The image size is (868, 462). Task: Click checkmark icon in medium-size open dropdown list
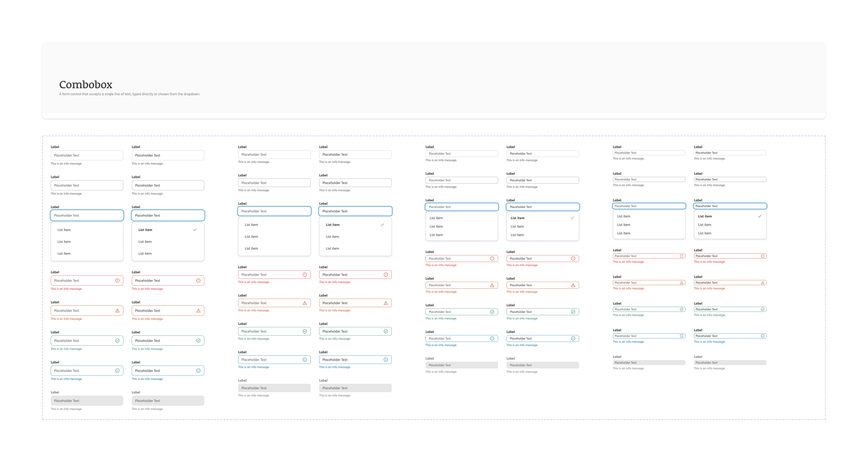382,225
